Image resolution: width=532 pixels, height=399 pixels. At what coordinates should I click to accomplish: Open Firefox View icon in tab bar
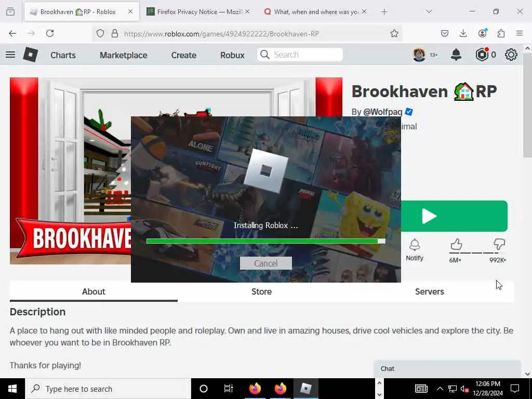point(10,11)
